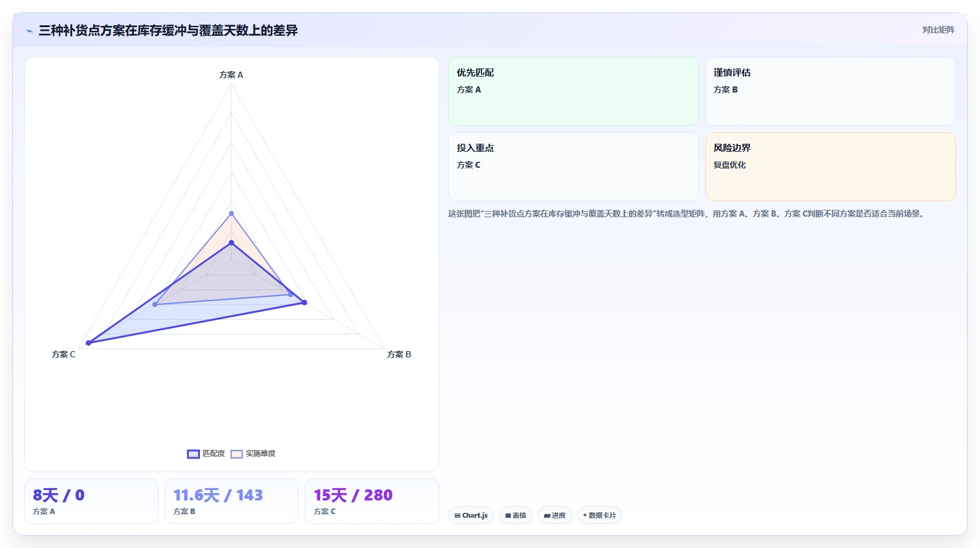
Task: Toggle the 实施难度 legend swatch
Action: pos(236,454)
